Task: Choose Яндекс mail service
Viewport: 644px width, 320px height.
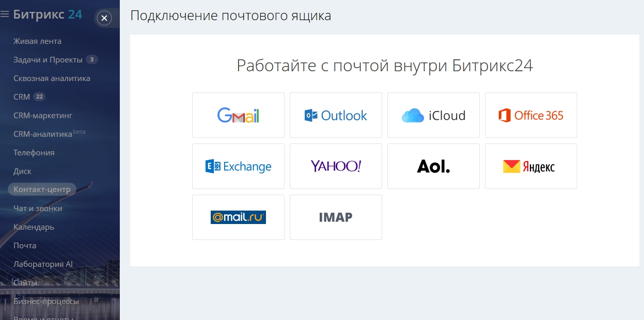Action: click(531, 166)
